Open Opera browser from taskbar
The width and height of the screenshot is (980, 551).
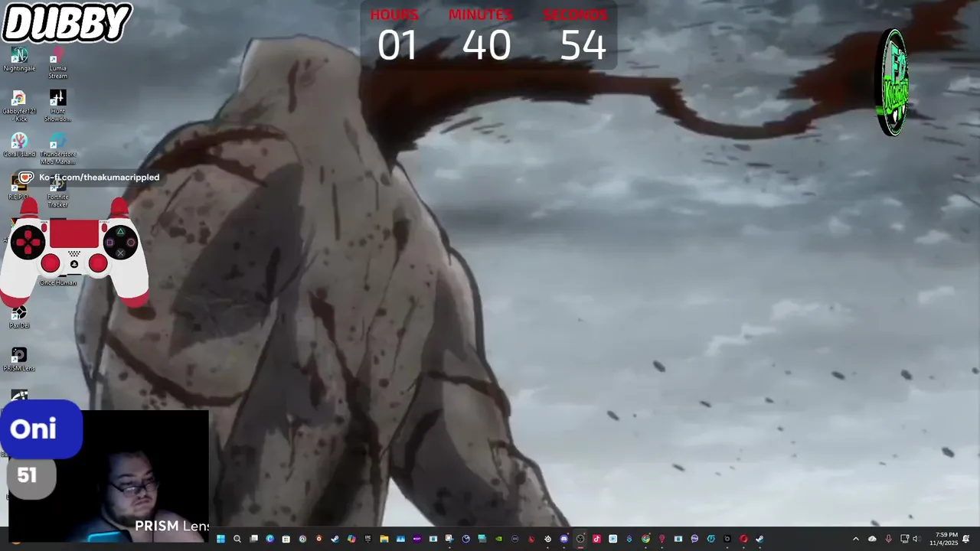[x=743, y=539]
